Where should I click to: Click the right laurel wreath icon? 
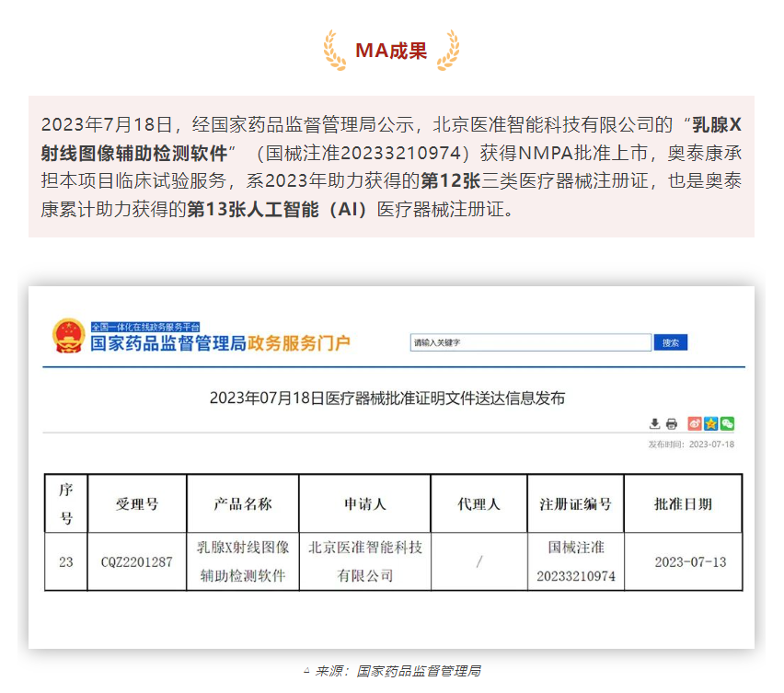click(x=447, y=50)
